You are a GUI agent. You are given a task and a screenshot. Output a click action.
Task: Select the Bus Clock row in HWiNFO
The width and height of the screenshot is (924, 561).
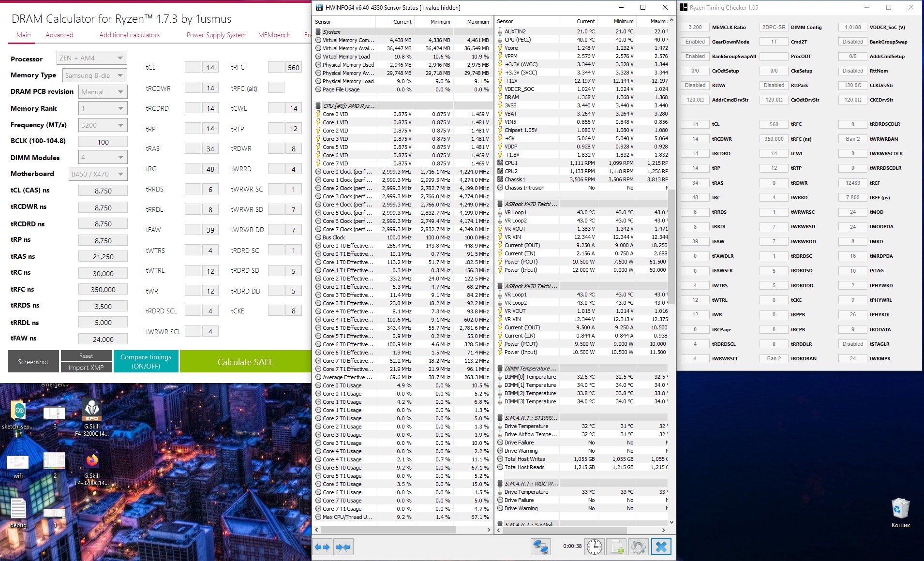(402, 237)
